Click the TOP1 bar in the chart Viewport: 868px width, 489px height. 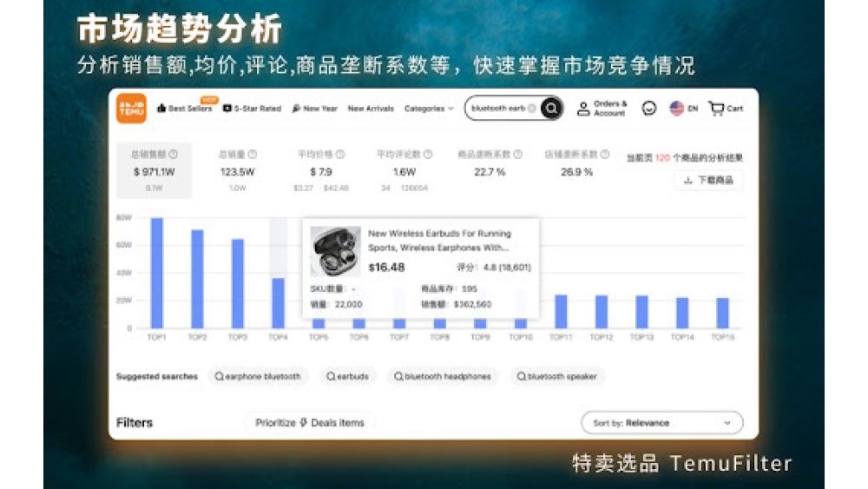[157, 273]
